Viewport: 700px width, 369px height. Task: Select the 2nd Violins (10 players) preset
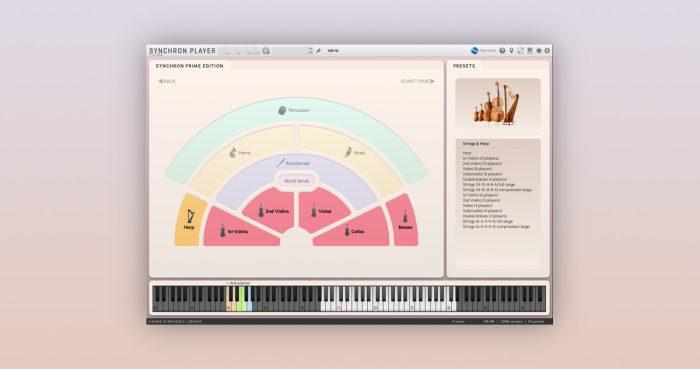[482, 164]
